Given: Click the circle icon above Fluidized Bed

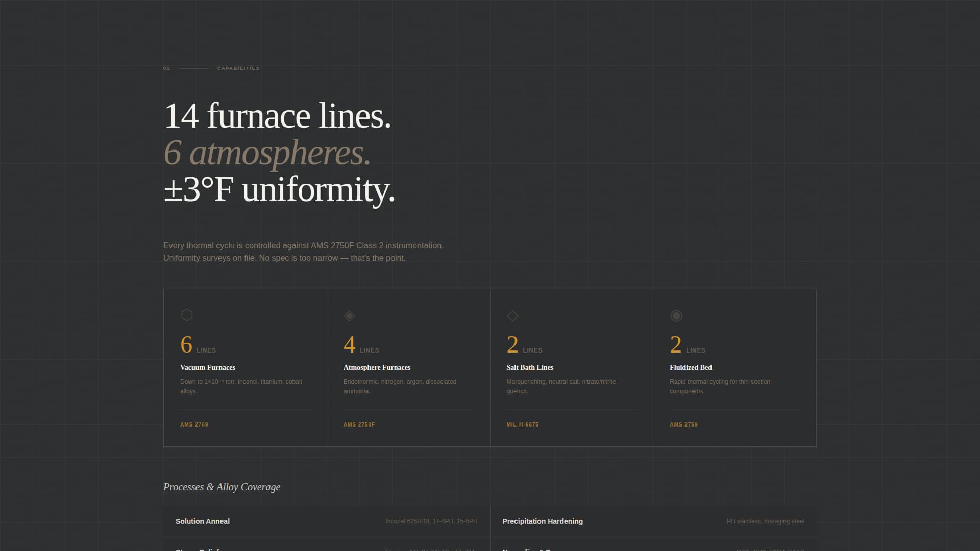Looking at the screenshot, I should [676, 316].
